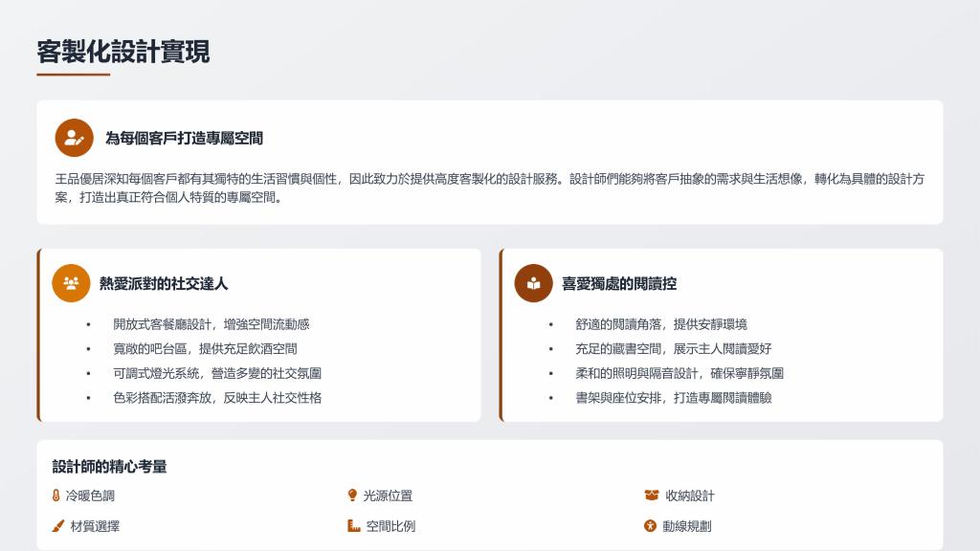
Task: Click the bullet 書架與座位安排，打造專屬閱讀體驗
Action: click(x=673, y=398)
